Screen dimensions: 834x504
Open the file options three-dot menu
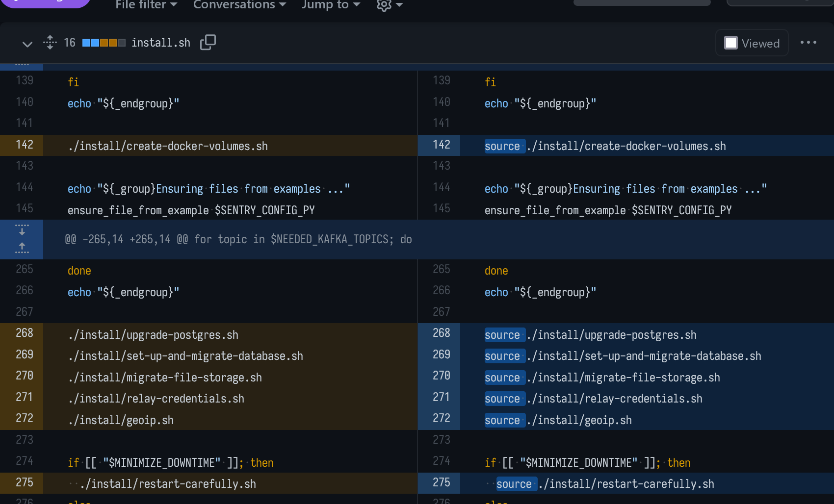pyautogui.click(x=808, y=43)
